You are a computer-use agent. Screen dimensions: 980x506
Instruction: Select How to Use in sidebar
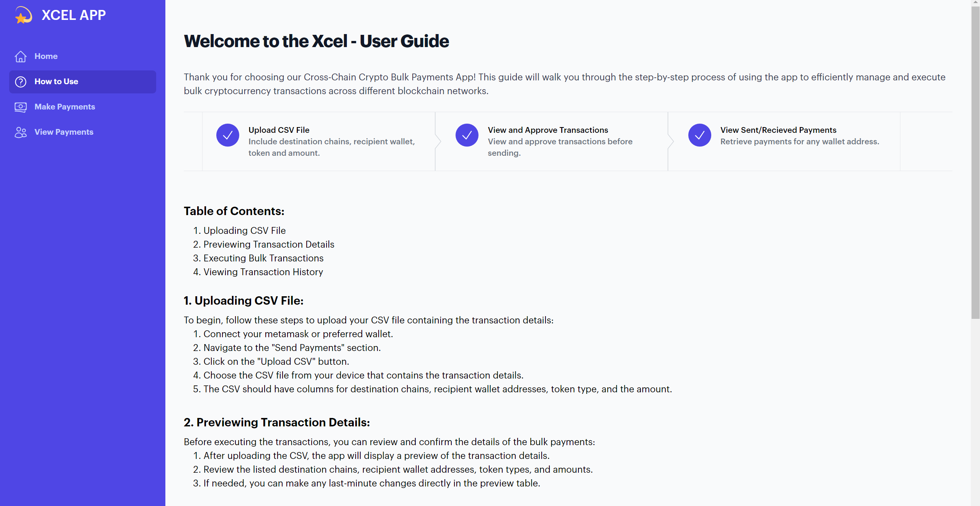click(83, 82)
